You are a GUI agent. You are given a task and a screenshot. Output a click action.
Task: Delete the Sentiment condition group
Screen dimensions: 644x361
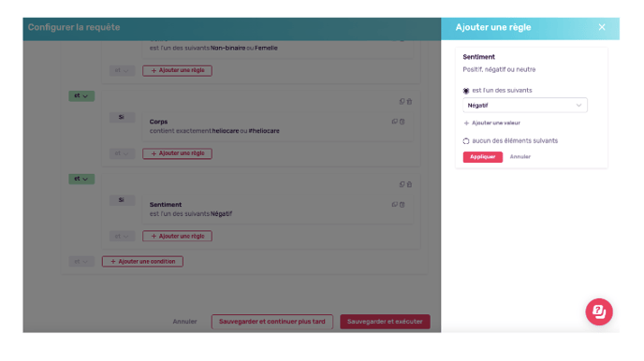coord(409,184)
